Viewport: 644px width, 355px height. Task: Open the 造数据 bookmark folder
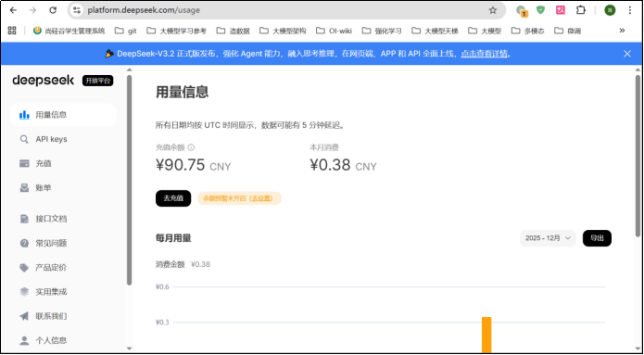pos(234,31)
